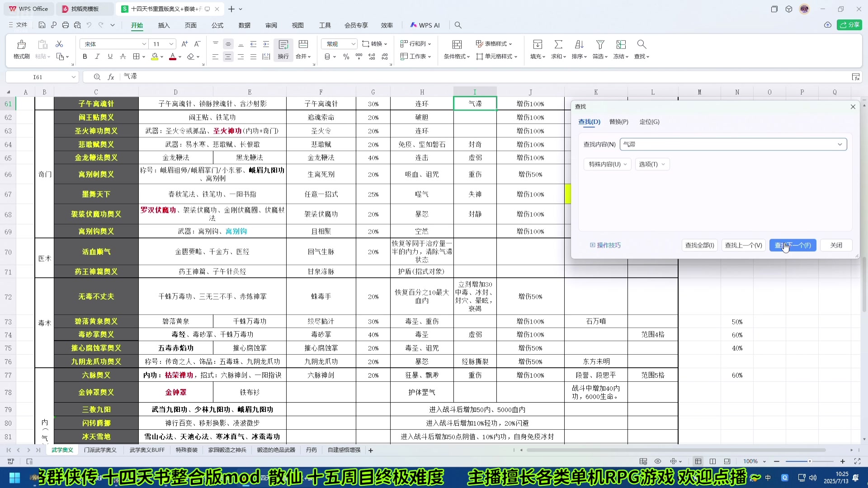The width and height of the screenshot is (868, 488).
Task: Open the font name dropdown (宋体)
Action: pyautogui.click(x=144, y=44)
